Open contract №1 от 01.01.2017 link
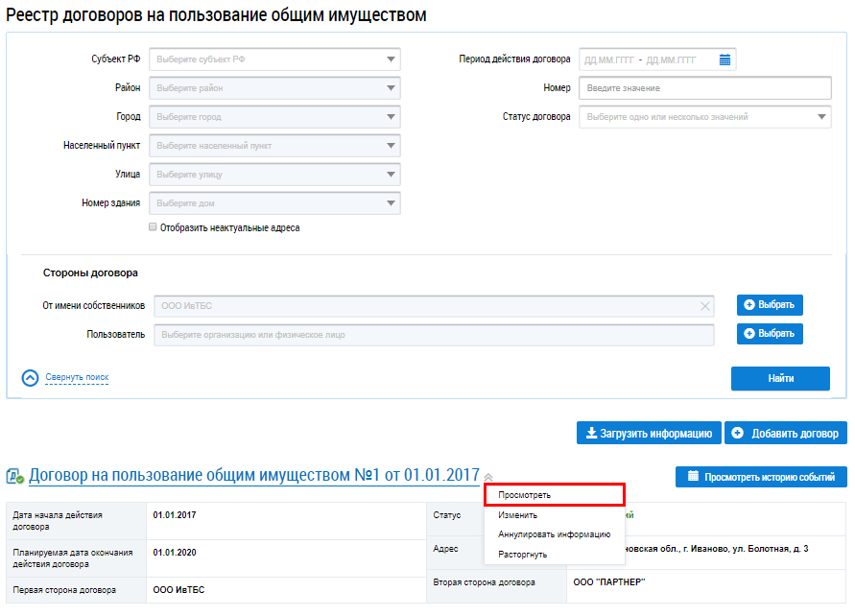This screenshot has width=855, height=616. 254,475
